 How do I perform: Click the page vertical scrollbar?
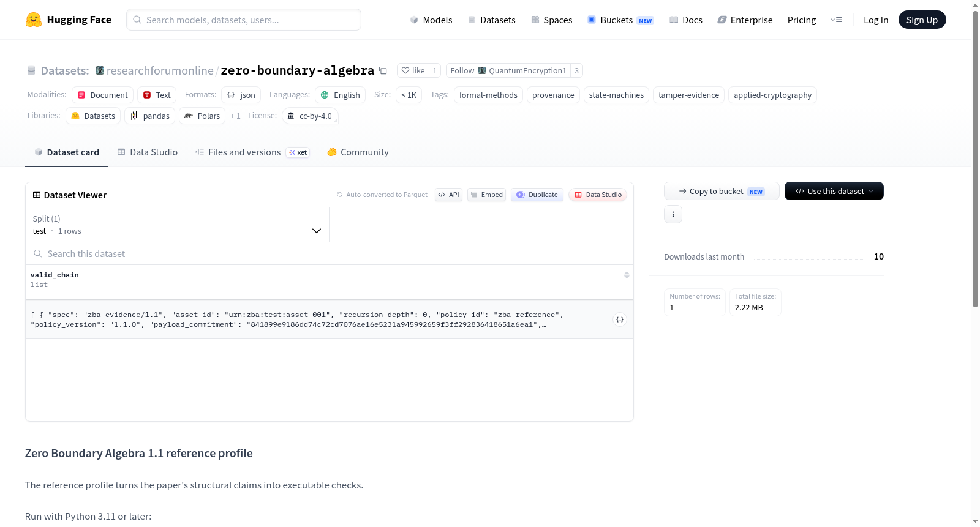pyautogui.click(x=976, y=159)
